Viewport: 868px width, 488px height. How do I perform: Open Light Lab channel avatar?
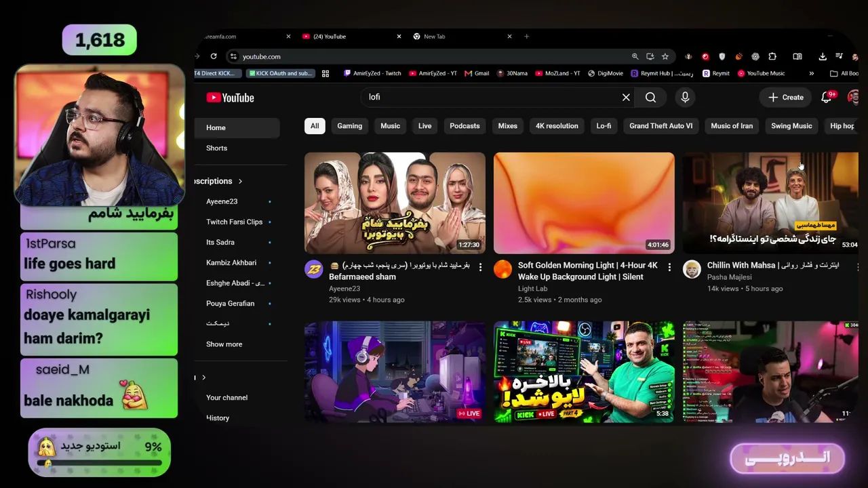tap(502, 269)
